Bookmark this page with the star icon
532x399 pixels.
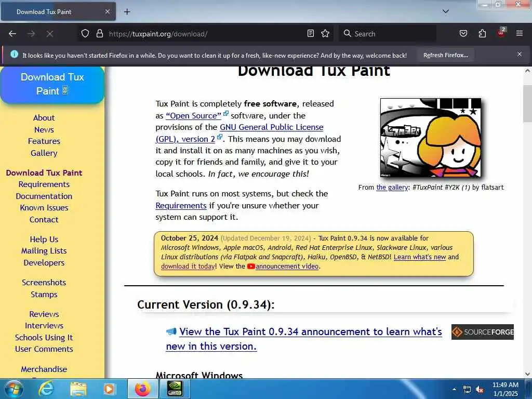325,33
